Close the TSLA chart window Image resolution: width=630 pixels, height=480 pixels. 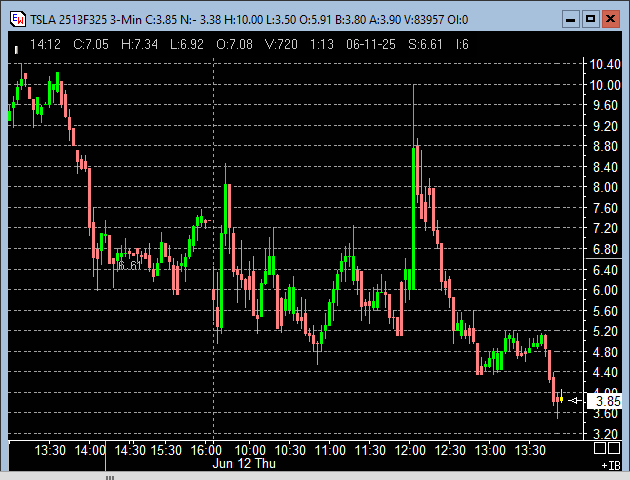[611, 19]
